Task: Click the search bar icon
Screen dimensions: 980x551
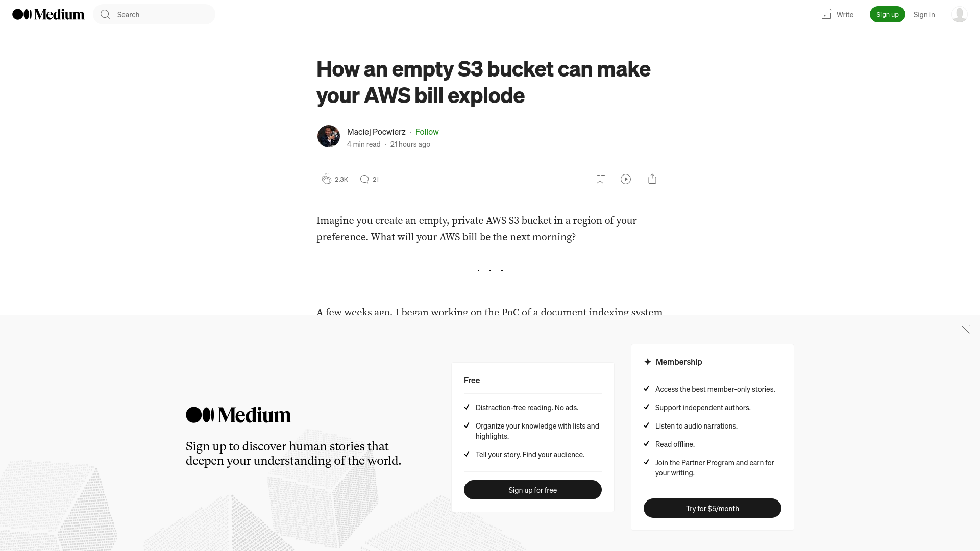Action: [106, 14]
